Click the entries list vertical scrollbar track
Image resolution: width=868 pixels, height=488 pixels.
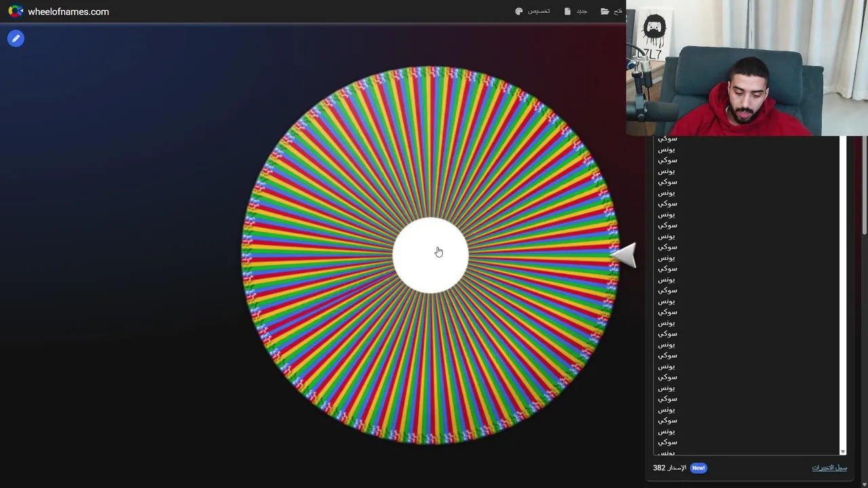tap(843, 291)
